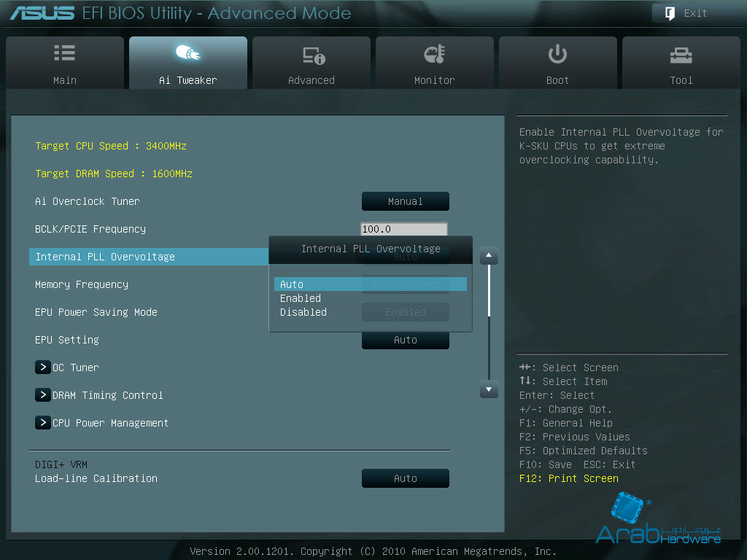Select the BCLK/PCIE Frequency label
This screenshot has width=747, height=560.
pyautogui.click(x=90, y=229)
